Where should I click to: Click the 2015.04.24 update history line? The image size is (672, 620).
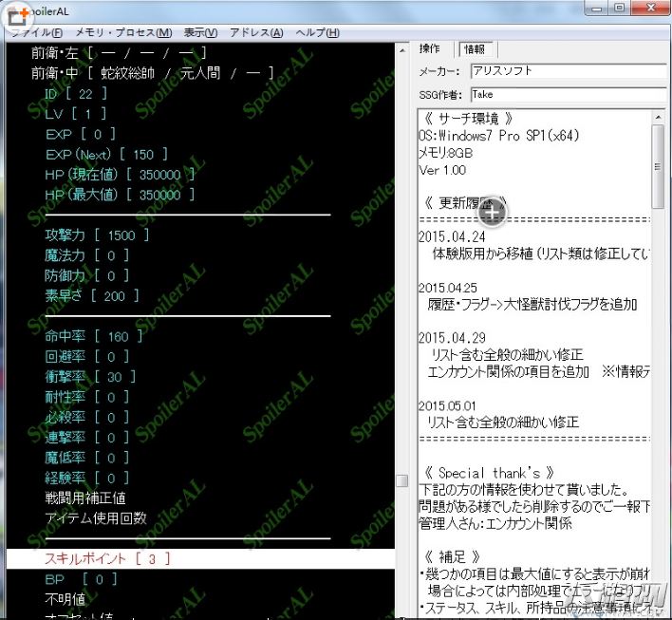[x=452, y=236]
